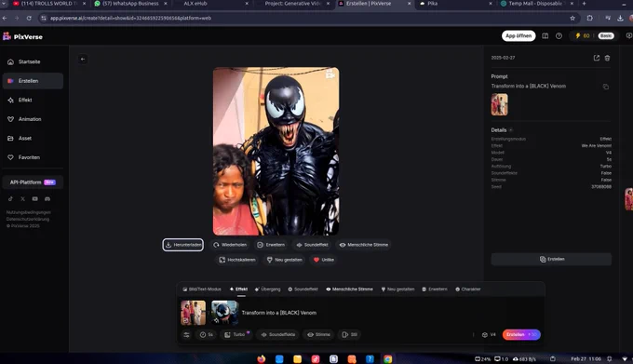Switch to the Übergang tab

(x=268, y=290)
